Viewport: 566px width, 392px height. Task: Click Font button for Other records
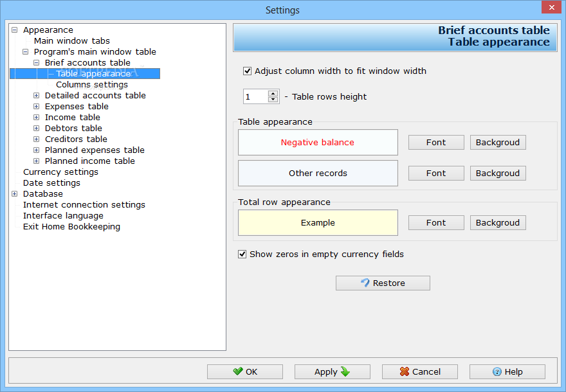(x=436, y=173)
